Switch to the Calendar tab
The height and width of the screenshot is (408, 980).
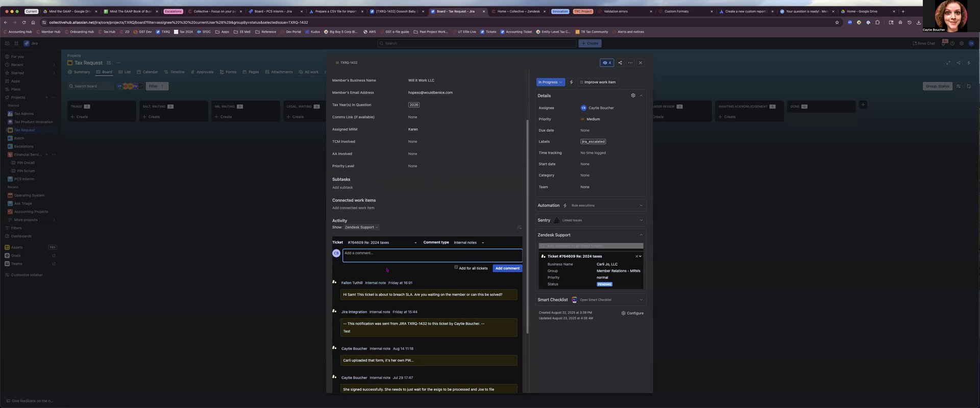click(148, 72)
